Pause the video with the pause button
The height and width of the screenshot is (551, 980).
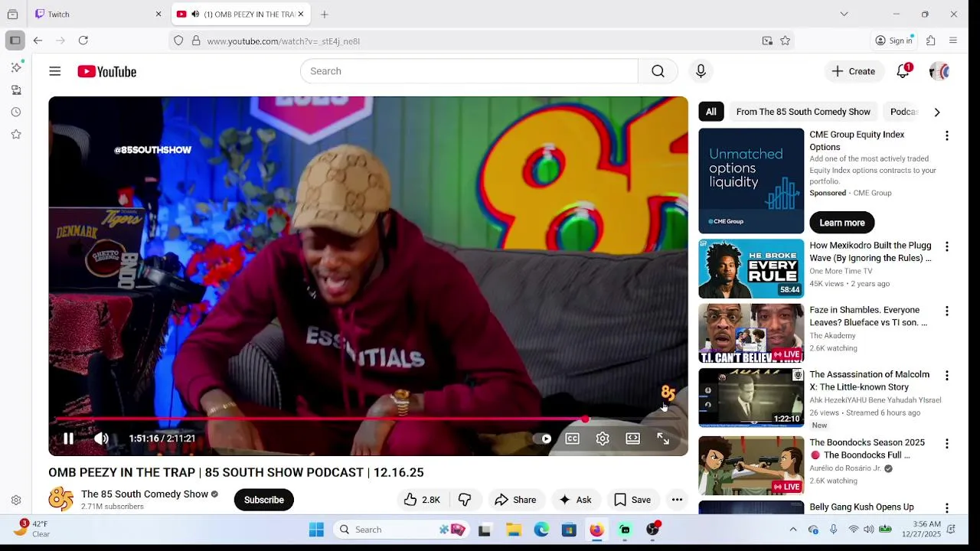[68, 439]
